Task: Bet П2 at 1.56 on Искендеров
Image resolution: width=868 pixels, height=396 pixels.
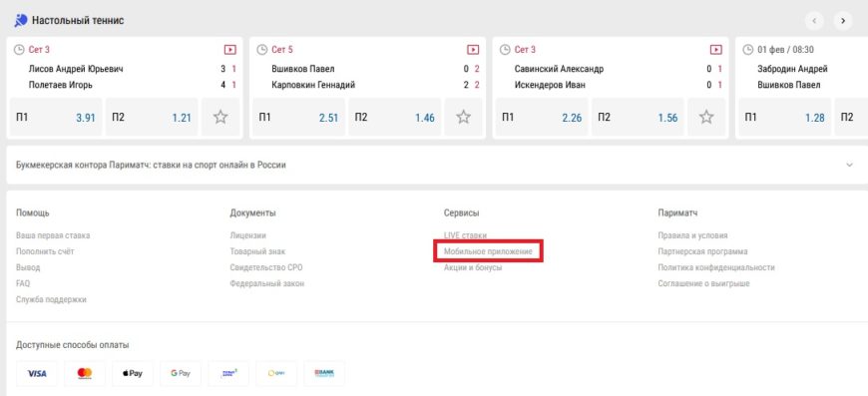Action: [x=638, y=118]
